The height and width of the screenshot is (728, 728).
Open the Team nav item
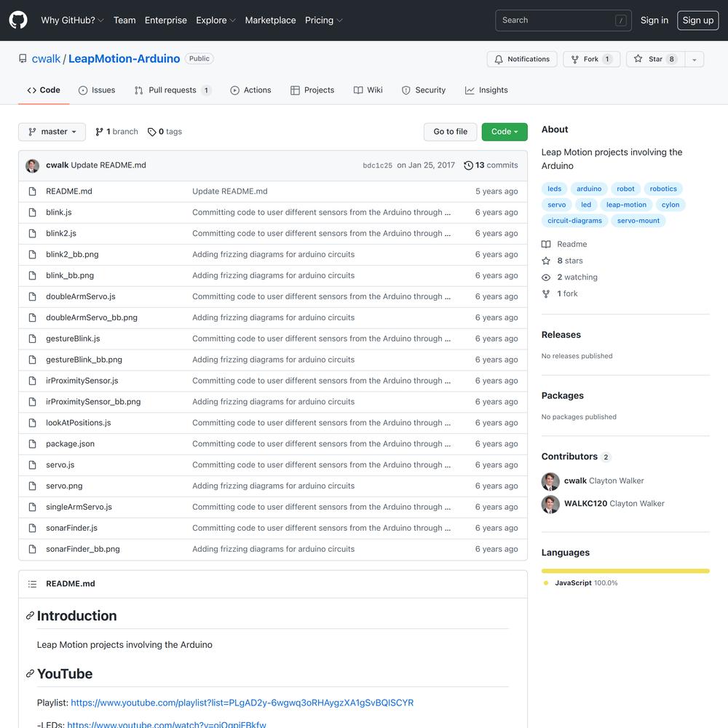point(124,20)
